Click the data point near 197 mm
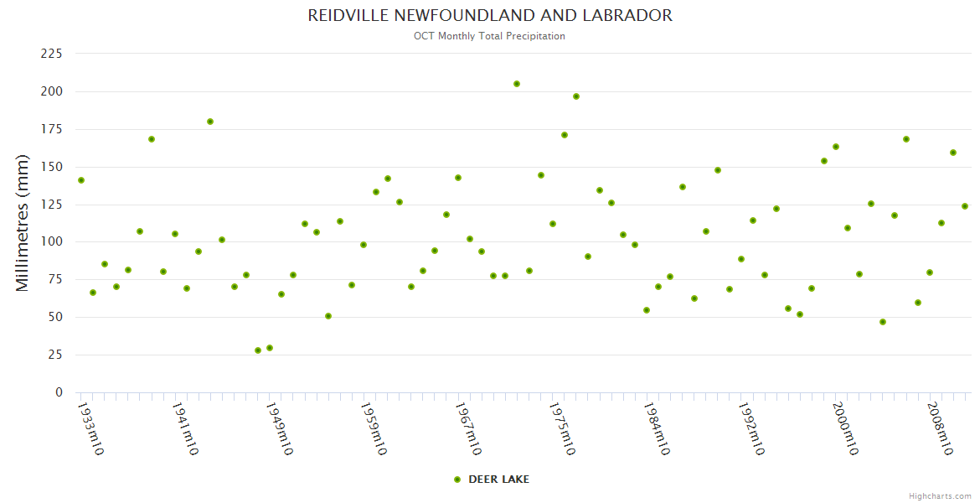 tap(576, 96)
